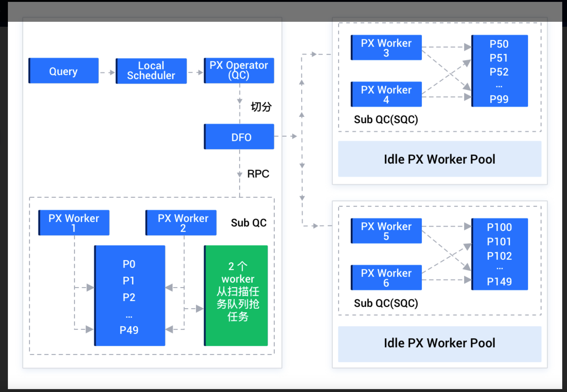Image resolution: width=567 pixels, height=392 pixels.
Task: Click the Sub QC label beside Worker 2
Action: click(249, 223)
